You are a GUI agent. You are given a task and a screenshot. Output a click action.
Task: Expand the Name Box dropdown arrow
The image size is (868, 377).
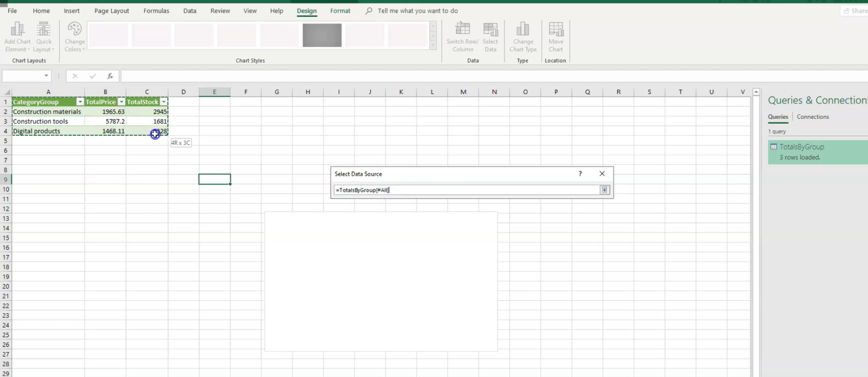tap(46, 76)
